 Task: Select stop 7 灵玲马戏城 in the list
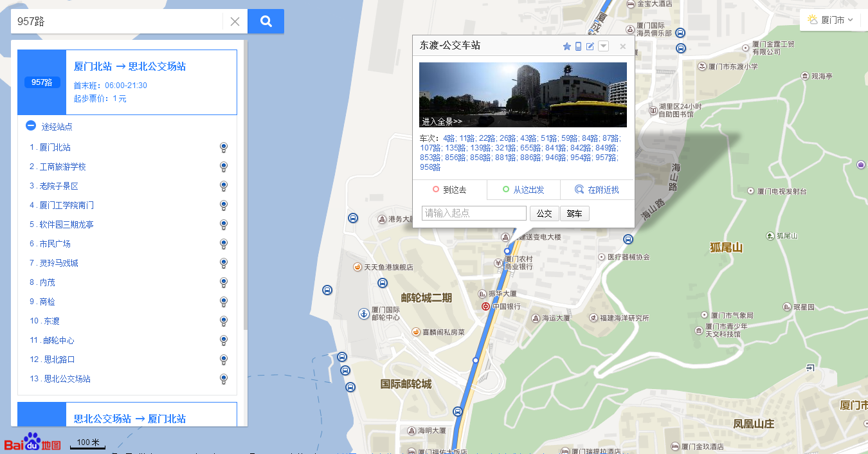[x=59, y=263]
